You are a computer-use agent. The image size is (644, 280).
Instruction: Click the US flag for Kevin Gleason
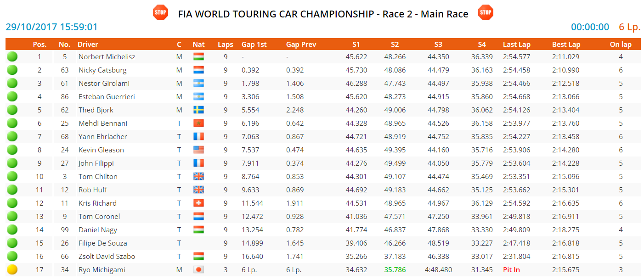tap(198, 150)
